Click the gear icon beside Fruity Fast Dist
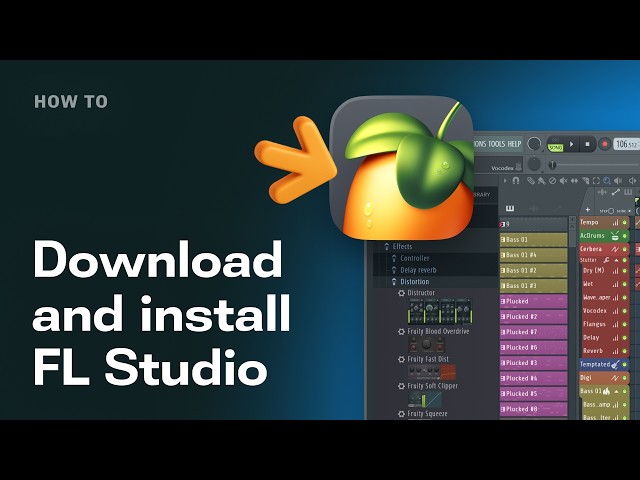This screenshot has height=480, width=640. [401, 359]
